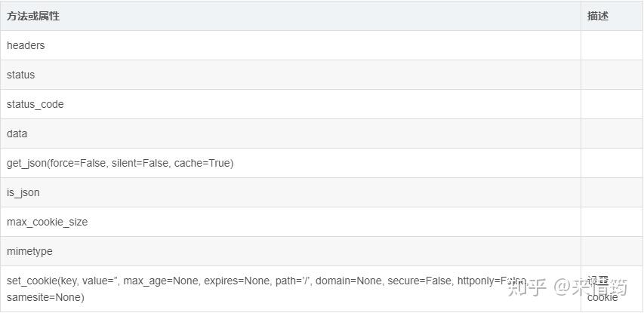Click the data attribute text
Image resolution: width=644 pixels, height=313 pixels.
tap(17, 133)
